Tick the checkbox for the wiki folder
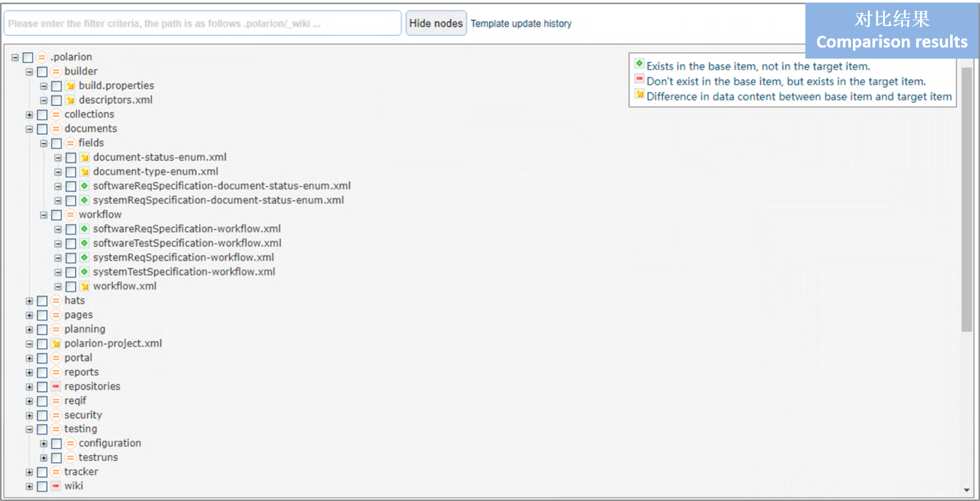This screenshot has width=980, height=501. click(x=42, y=487)
